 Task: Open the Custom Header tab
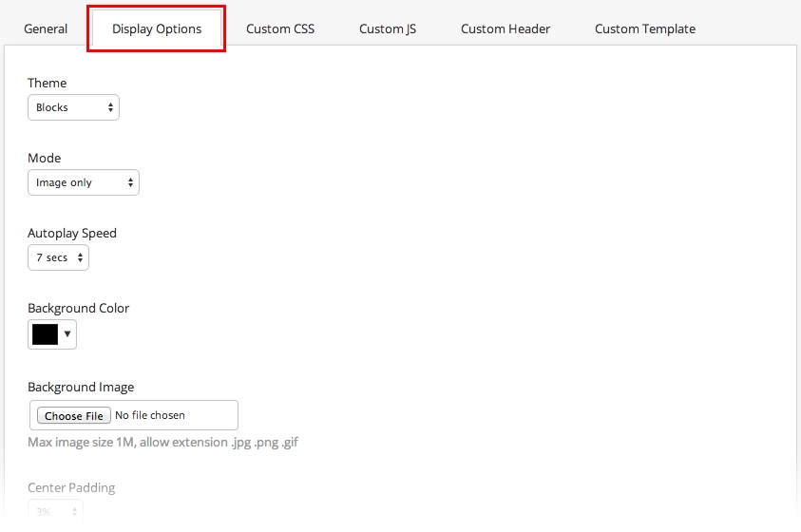coord(505,28)
